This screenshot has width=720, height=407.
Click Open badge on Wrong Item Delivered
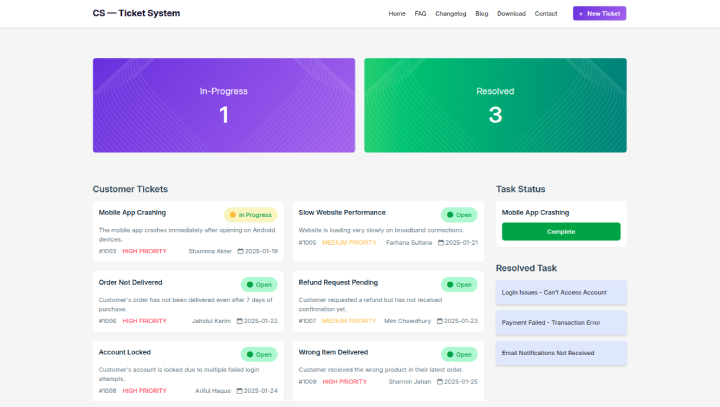click(x=459, y=354)
